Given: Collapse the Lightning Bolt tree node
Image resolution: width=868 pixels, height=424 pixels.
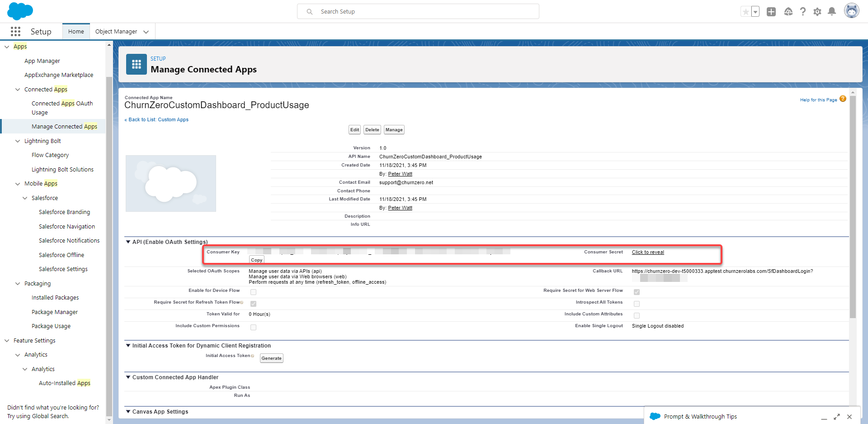Looking at the screenshot, I should click(x=18, y=141).
